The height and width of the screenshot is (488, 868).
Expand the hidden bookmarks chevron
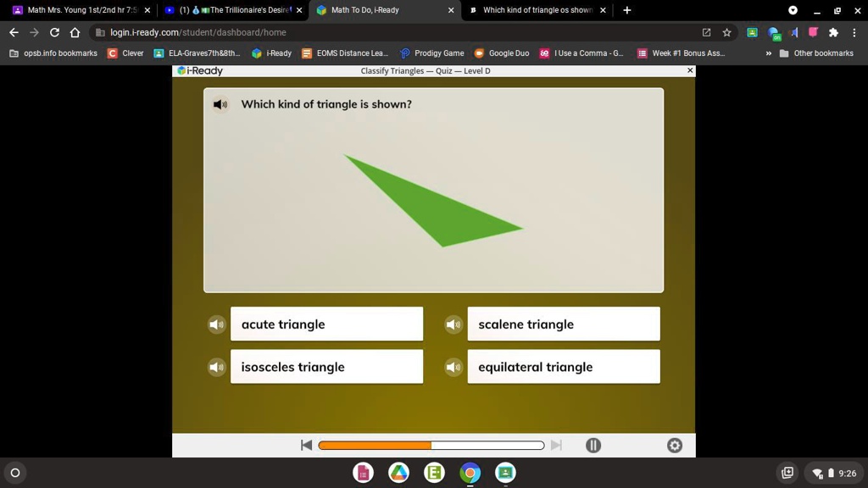coord(770,53)
